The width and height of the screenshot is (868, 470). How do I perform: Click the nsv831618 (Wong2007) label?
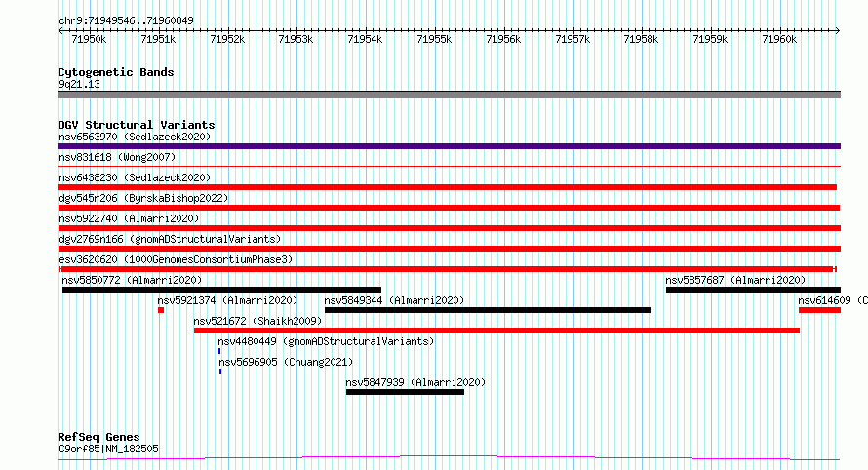pos(117,157)
